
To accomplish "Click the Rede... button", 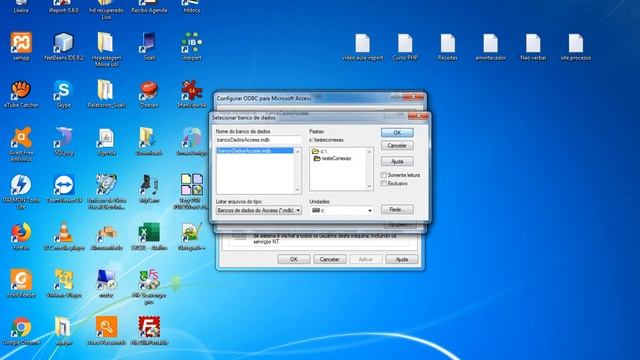I will 397,209.
